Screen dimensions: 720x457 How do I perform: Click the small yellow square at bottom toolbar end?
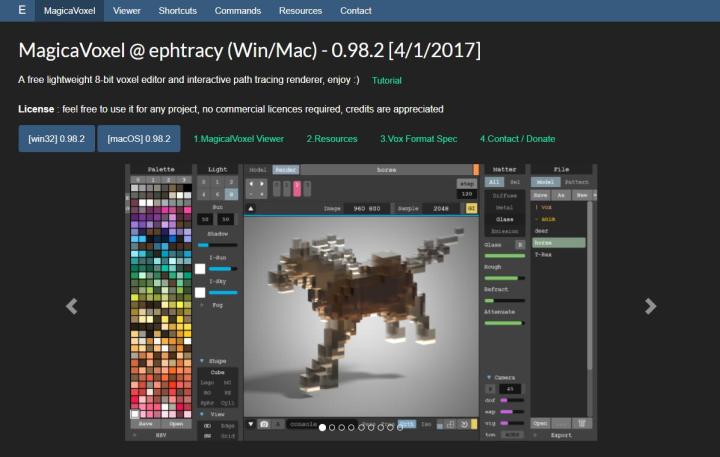pos(474,424)
